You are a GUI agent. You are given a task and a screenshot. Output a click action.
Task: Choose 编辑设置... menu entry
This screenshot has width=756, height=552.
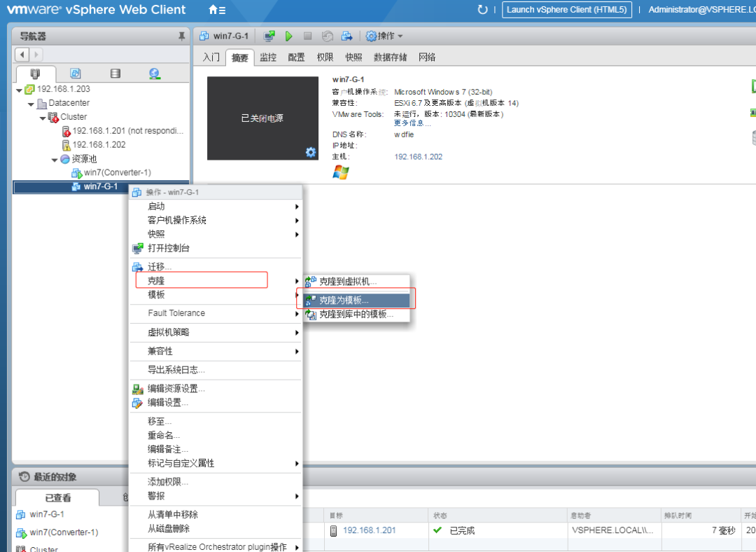coord(216,403)
